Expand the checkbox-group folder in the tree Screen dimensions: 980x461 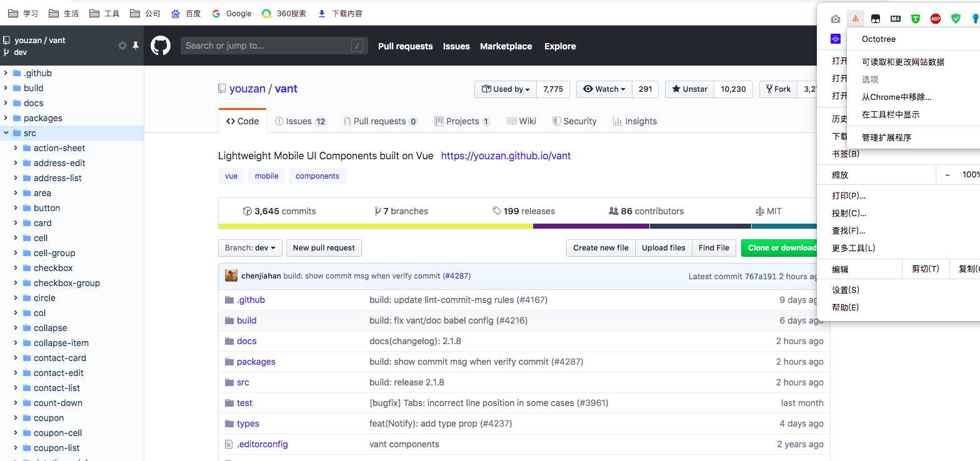[x=17, y=283]
